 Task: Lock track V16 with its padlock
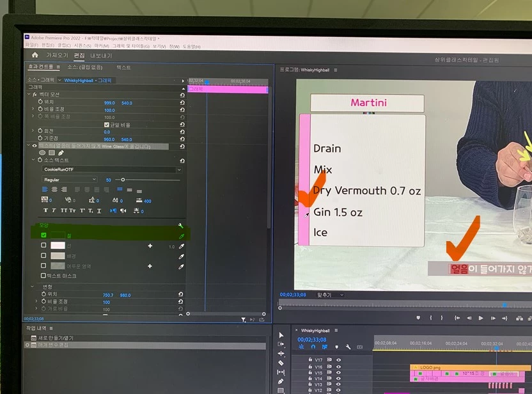coord(310,366)
